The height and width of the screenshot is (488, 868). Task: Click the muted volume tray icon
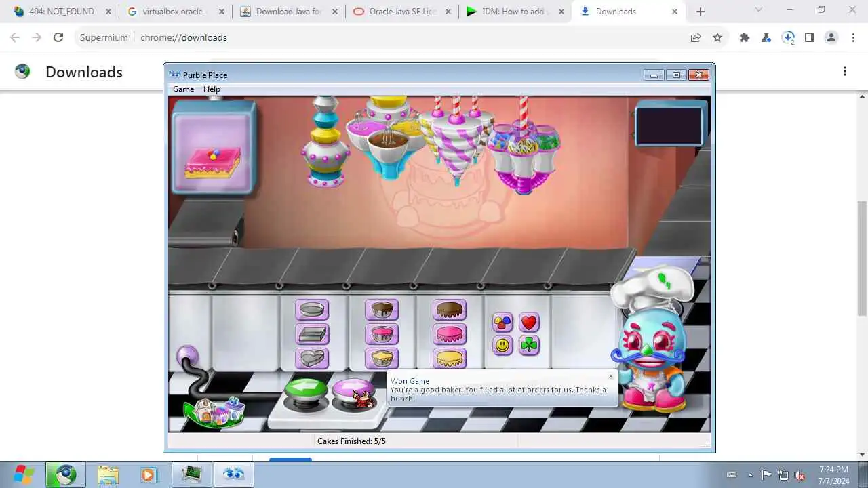(800, 475)
